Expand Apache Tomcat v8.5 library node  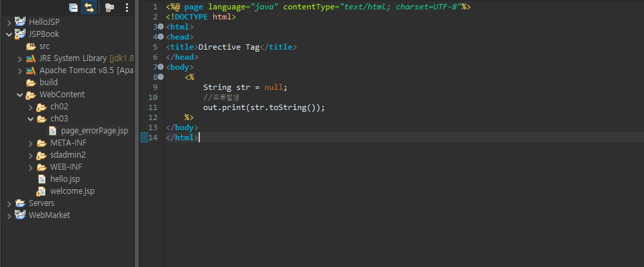tap(19, 70)
